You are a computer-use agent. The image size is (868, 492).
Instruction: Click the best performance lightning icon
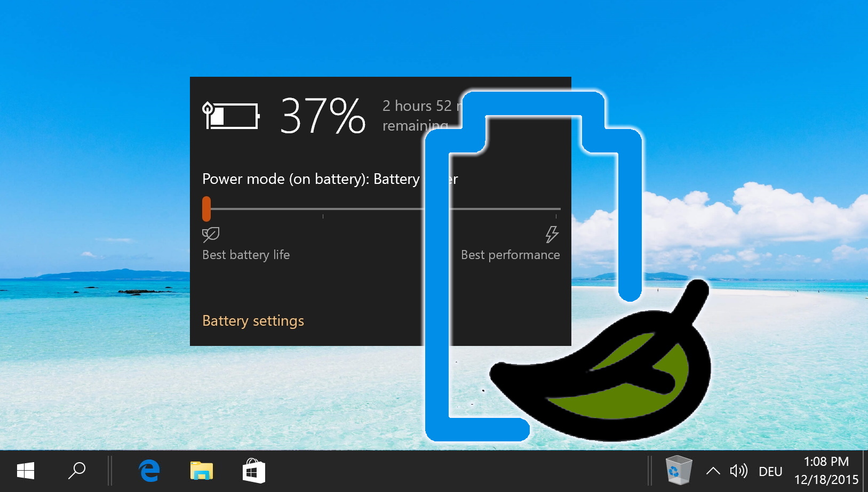click(x=552, y=235)
